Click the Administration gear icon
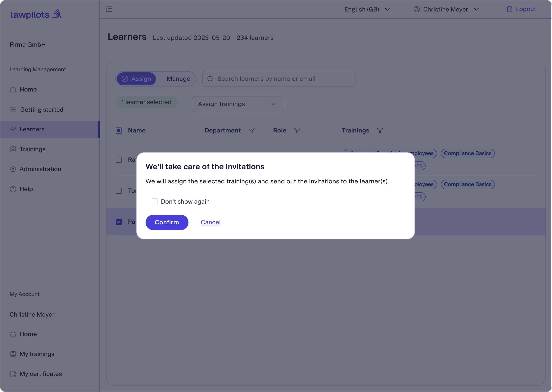Image resolution: width=552 pixels, height=392 pixels. (x=13, y=169)
